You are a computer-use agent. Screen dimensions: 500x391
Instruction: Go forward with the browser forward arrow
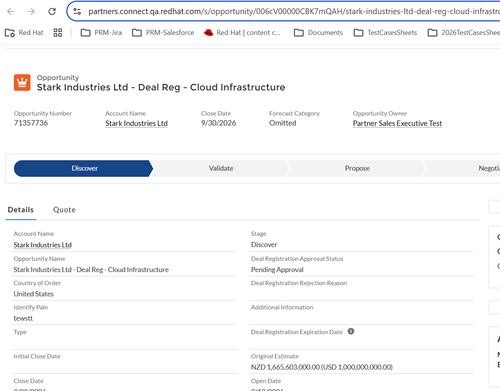coord(31,12)
